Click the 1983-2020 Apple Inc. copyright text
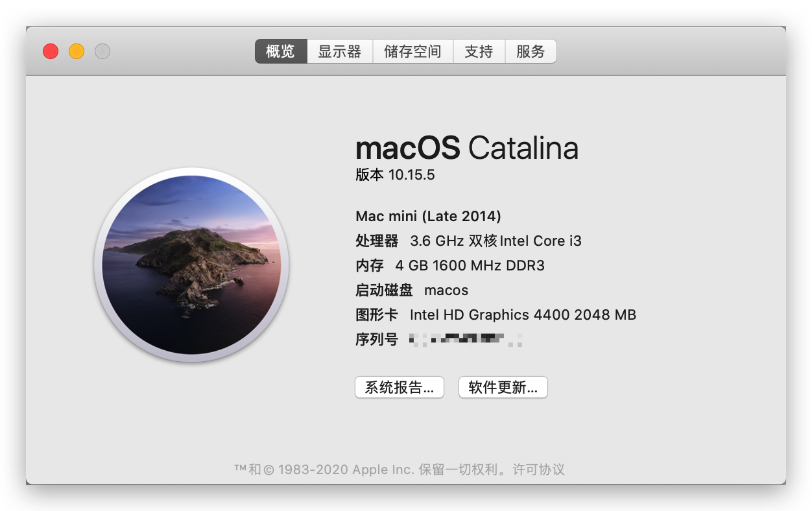 (346, 469)
